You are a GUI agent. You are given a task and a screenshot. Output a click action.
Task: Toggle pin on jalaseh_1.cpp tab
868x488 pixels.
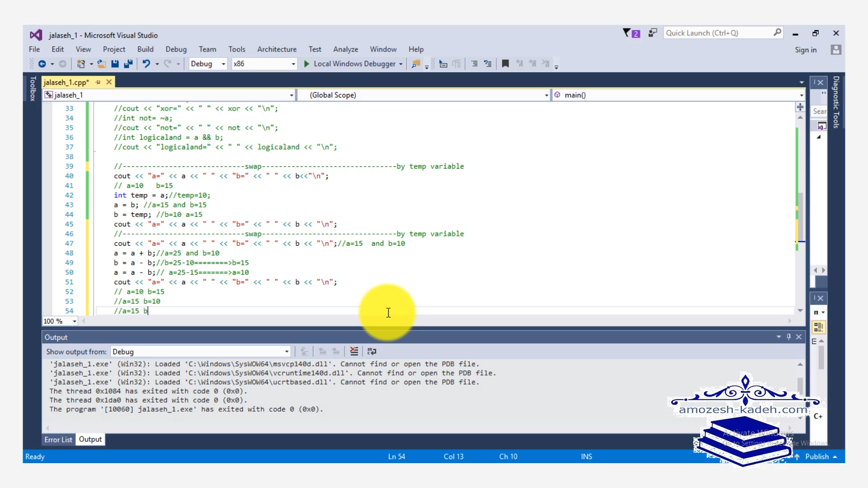tap(98, 82)
